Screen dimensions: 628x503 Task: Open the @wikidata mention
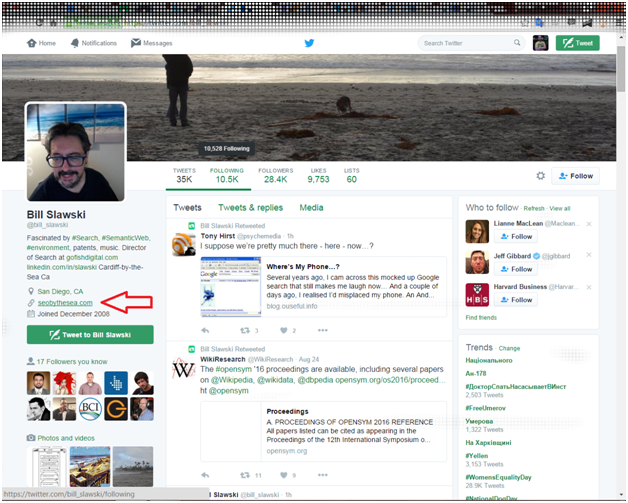point(276,380)
